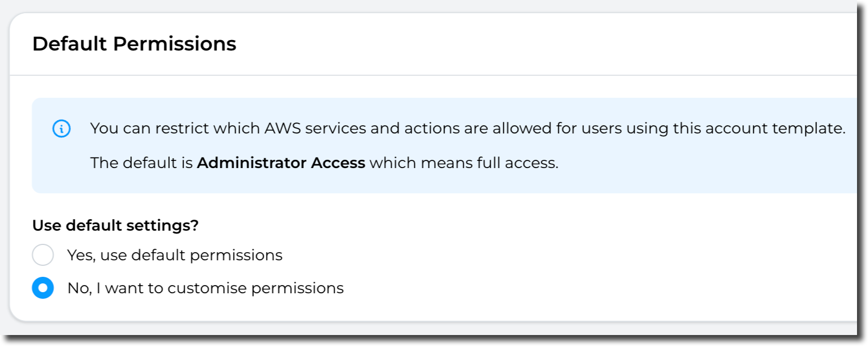Click the "Default Permissions" heading

click(x=134, y=44)
